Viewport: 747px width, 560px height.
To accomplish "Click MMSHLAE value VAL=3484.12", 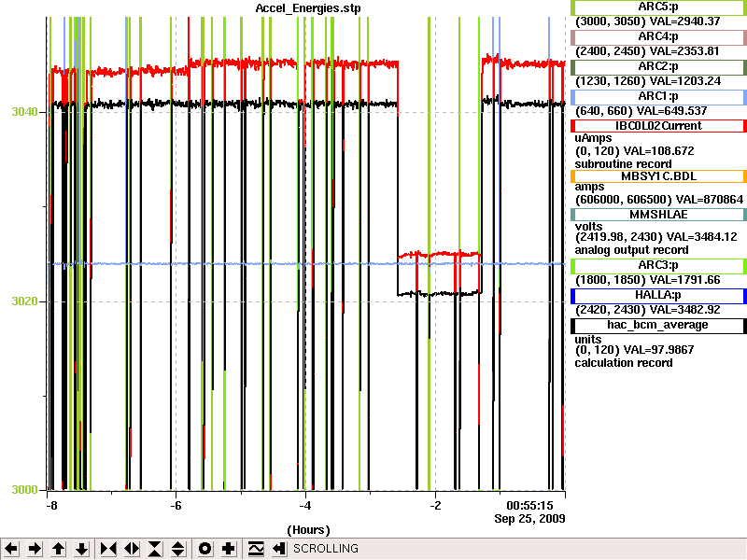I will pyautogui.click(x=656, y=237).
